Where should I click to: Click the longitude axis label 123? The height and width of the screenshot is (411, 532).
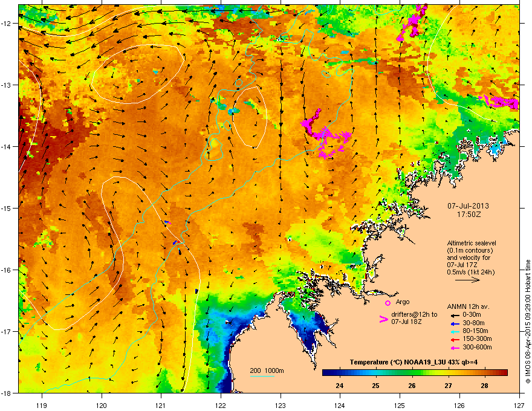(x=281, y=405)
